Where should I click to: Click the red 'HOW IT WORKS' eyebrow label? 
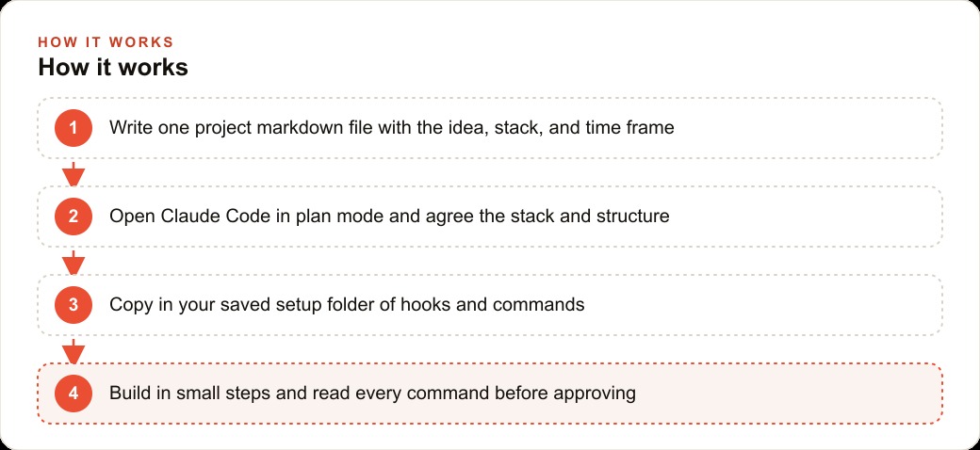click(x=106, y=42)
